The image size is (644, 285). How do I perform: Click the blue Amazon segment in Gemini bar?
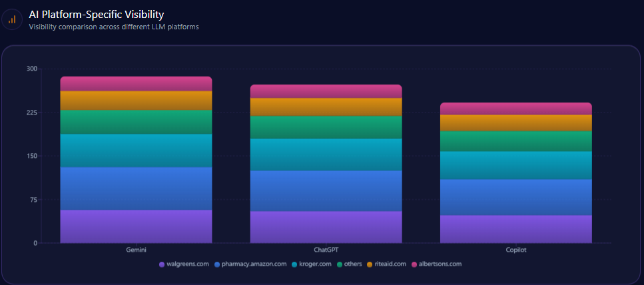click(x=136, y=188)
